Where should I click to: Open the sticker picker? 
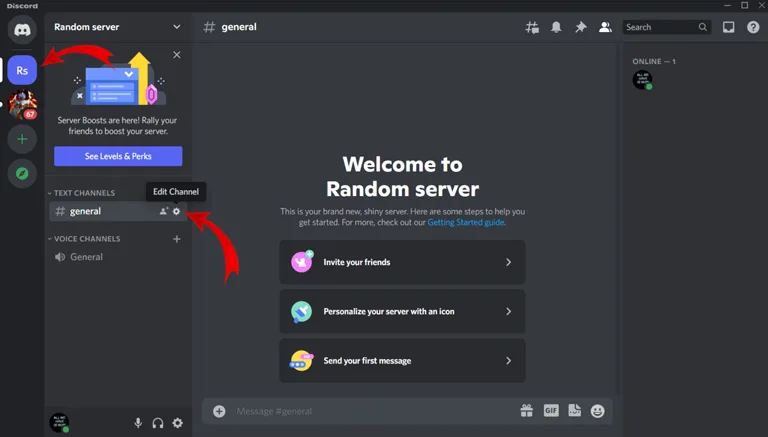pos(575,411)
